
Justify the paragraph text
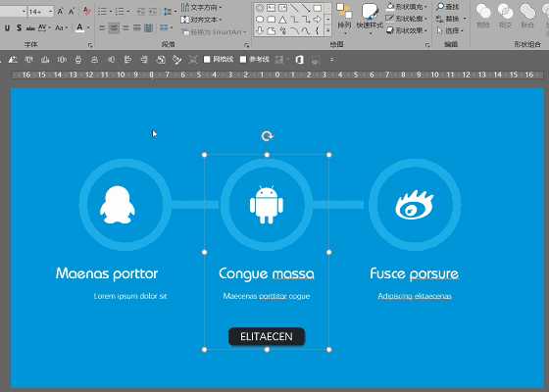[137, 27]
